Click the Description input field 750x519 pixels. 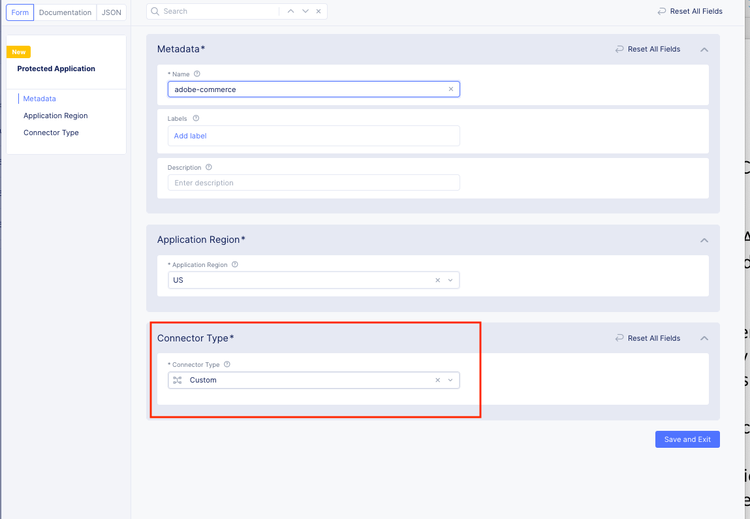click(x=313, y=183)
